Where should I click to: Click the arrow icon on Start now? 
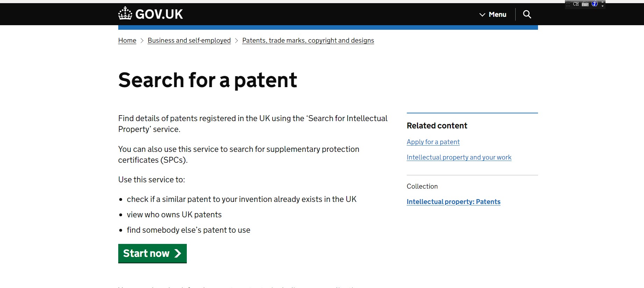[x=178, y=253]
